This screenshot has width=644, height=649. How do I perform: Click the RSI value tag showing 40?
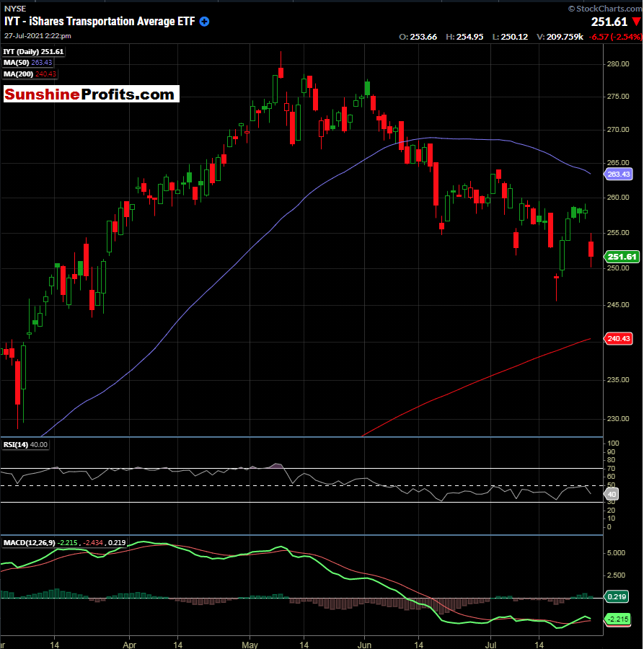612,494
